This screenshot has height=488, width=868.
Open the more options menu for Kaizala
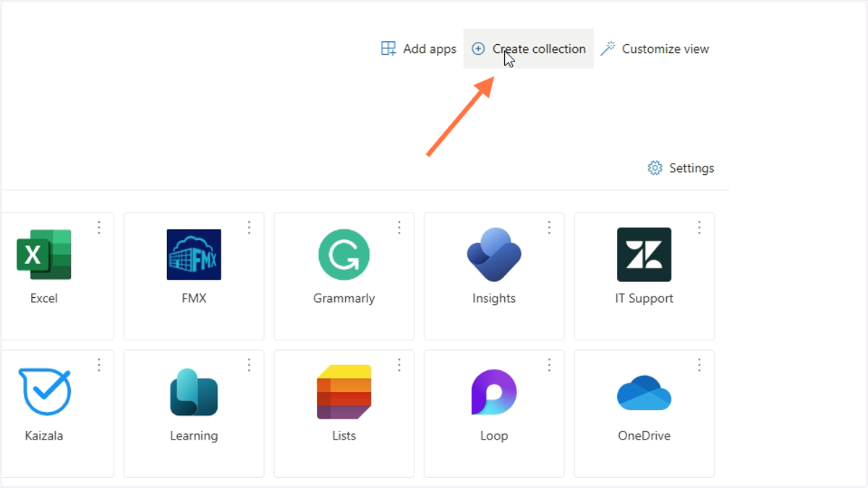tap(99, 365)
